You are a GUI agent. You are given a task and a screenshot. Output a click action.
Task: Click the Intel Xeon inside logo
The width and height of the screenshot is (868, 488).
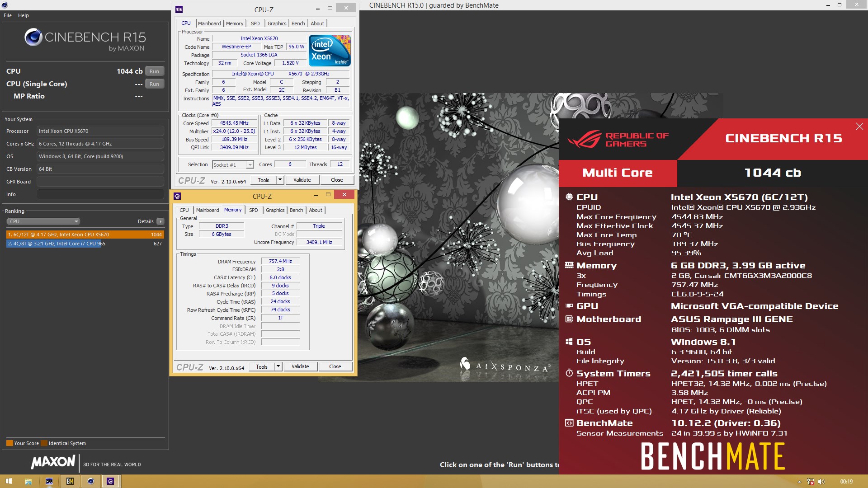pyautogui.click(x=330, y=51)
